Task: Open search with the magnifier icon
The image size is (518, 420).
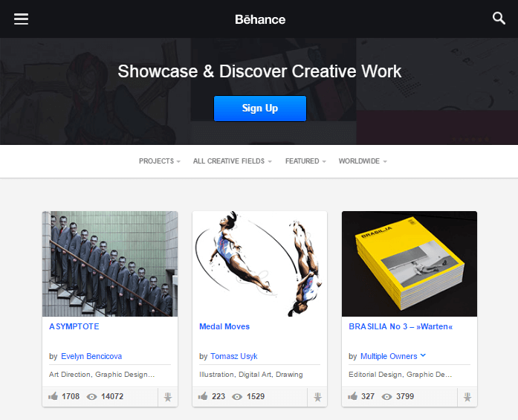Action: (x=499, y=18)
